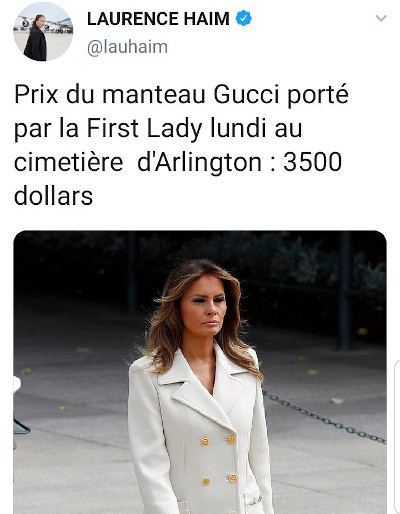
Task: Click 'First Lady' in the tweet text
Action: (144, 129)
